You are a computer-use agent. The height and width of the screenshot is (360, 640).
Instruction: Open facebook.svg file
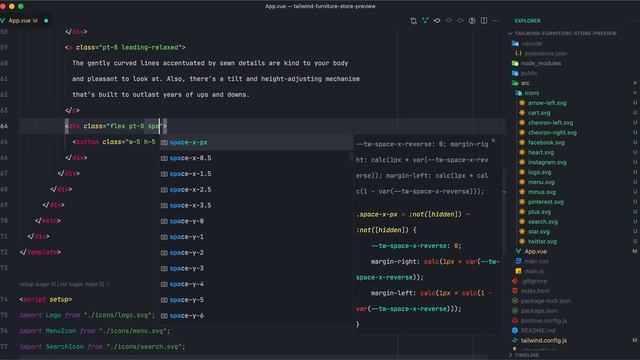point(546,142)
